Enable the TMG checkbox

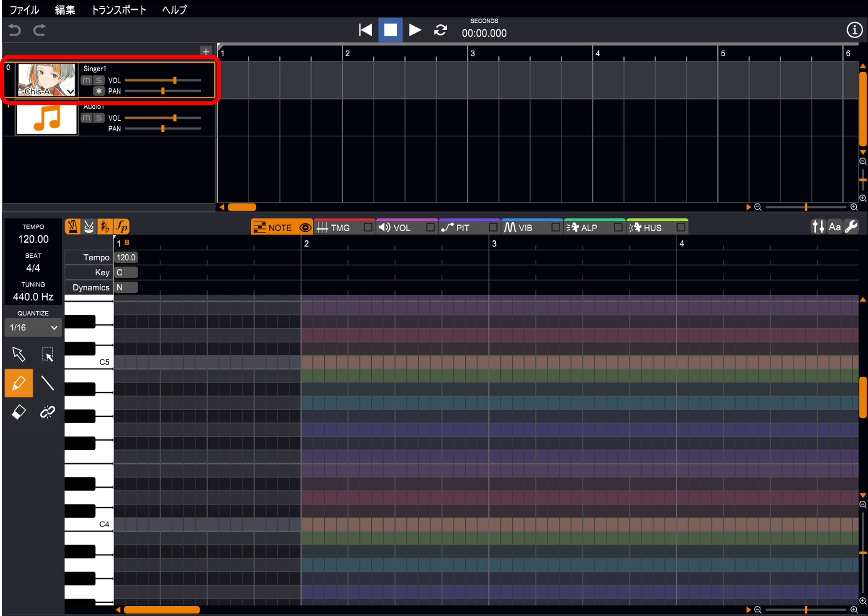[368, 228]
